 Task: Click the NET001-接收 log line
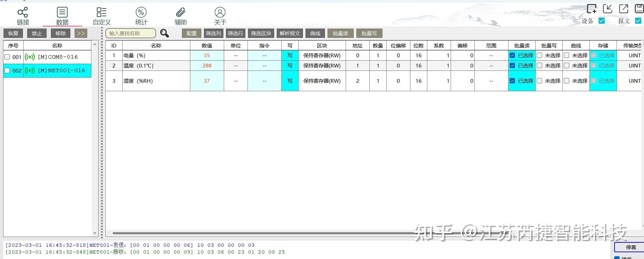point(145,252)
